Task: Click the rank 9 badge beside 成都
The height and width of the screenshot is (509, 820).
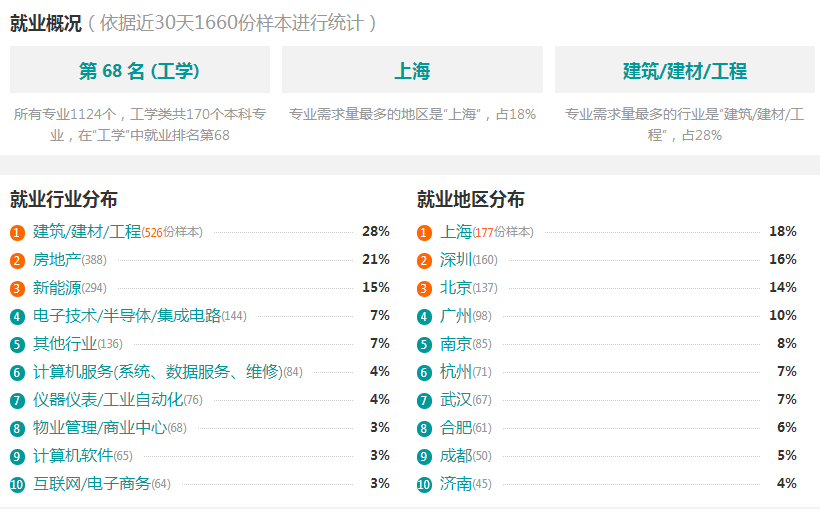Action: 424,457
